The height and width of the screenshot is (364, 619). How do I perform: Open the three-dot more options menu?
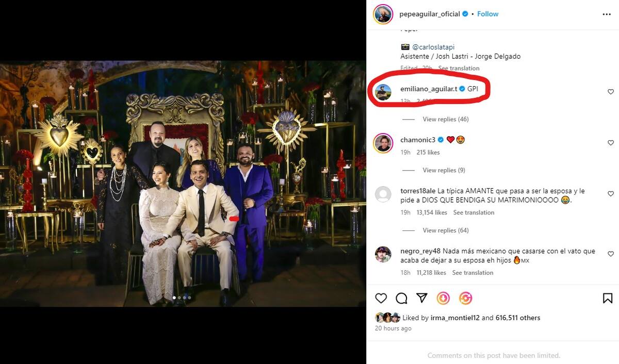point(607,14)
